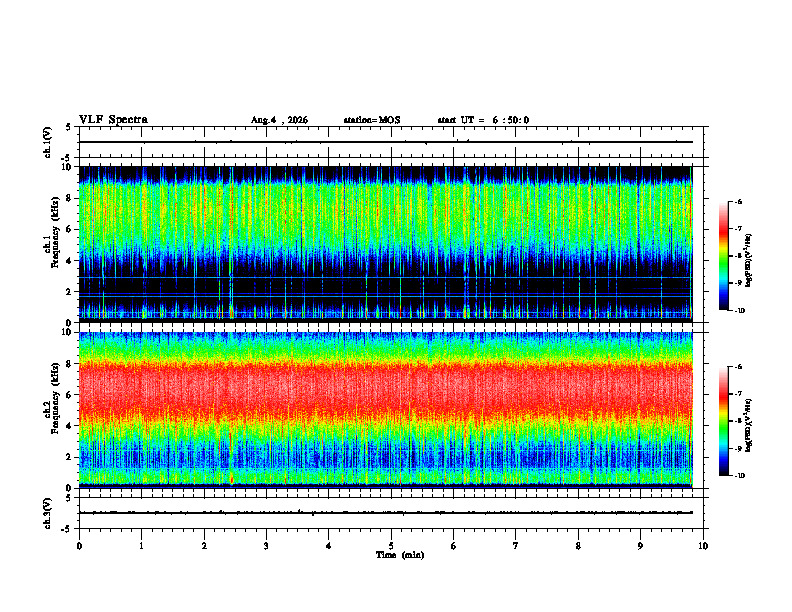Image resolution: width=792 pixels, height=612 pixels.
Task: Select the ch.3(V) waveform trace line
Action: click(385, 513)
